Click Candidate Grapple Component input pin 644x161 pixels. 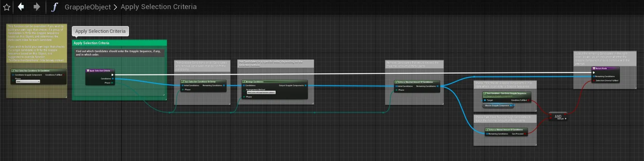(x=13, y=75)
